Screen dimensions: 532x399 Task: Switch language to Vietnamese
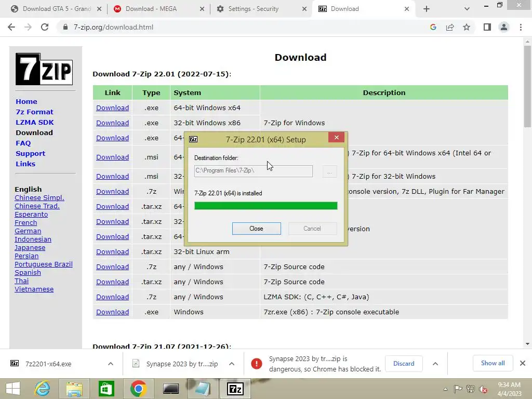[x=34, y=289]
